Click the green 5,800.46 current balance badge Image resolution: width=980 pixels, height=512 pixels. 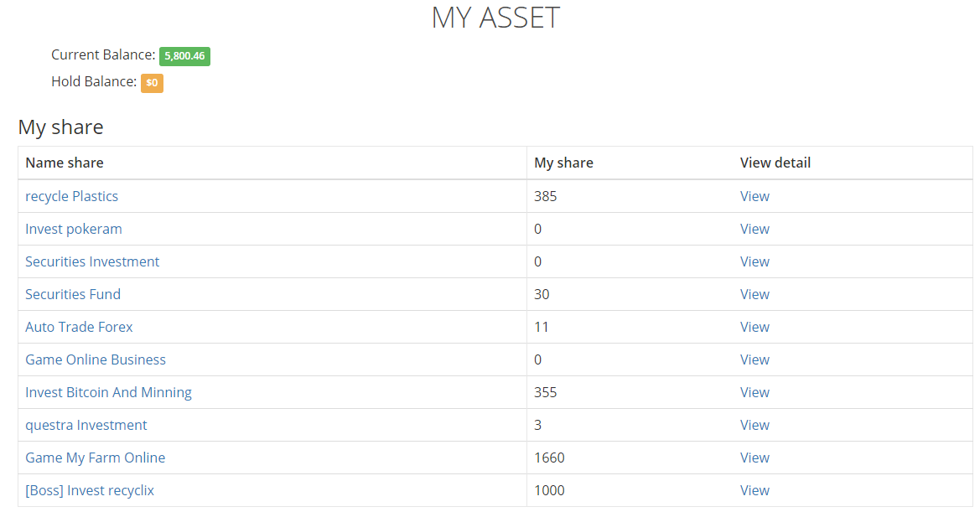coord(184,56)
